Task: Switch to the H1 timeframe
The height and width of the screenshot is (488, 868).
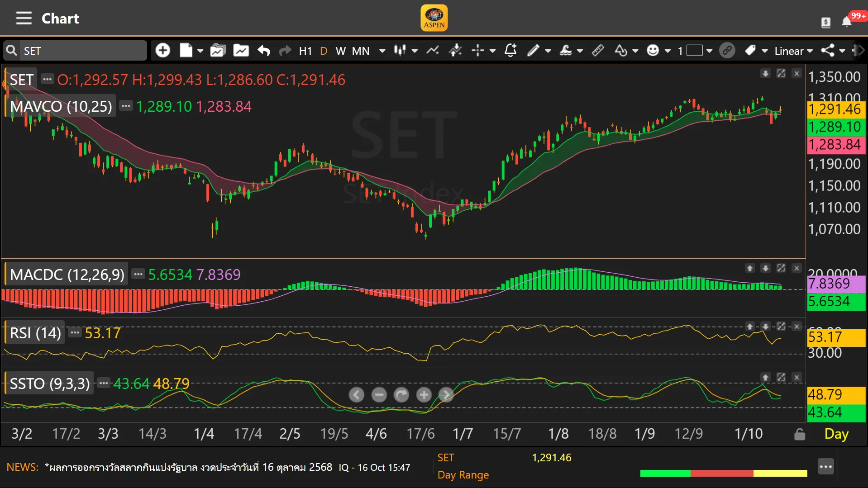Action: [305, 51]
